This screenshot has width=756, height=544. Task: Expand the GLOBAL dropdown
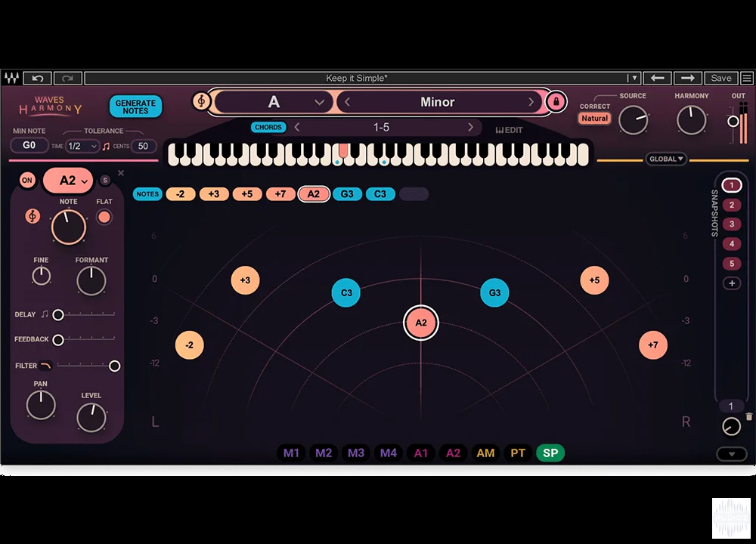pos(666,159)
